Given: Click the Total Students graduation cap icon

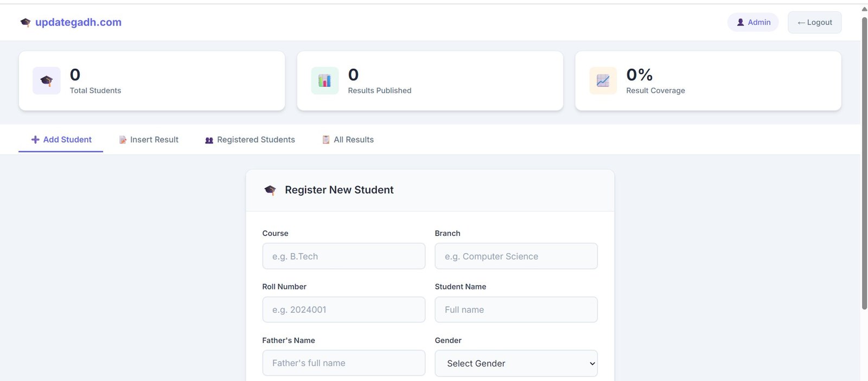Looking at the screenshot, I should coord(47,81).
